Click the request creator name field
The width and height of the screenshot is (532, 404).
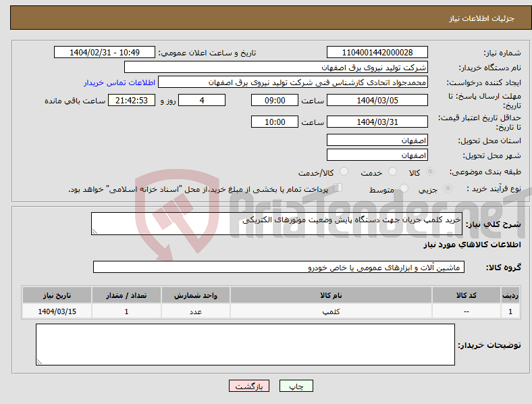293,82
